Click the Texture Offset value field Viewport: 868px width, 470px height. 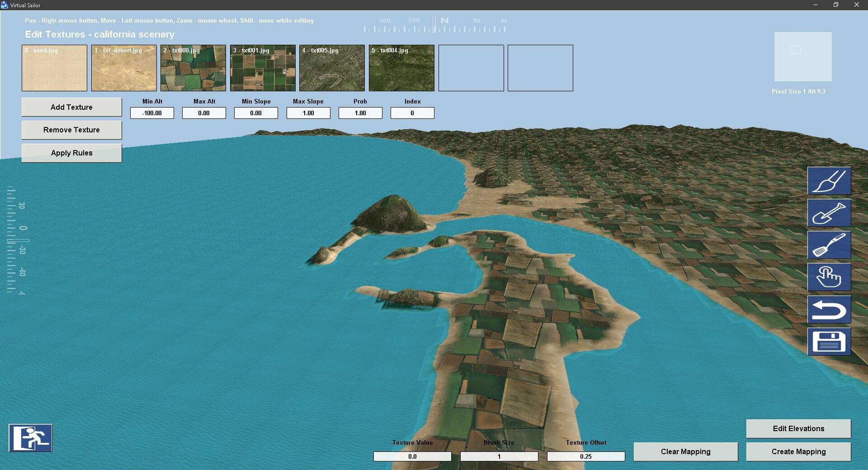(586, 456)
